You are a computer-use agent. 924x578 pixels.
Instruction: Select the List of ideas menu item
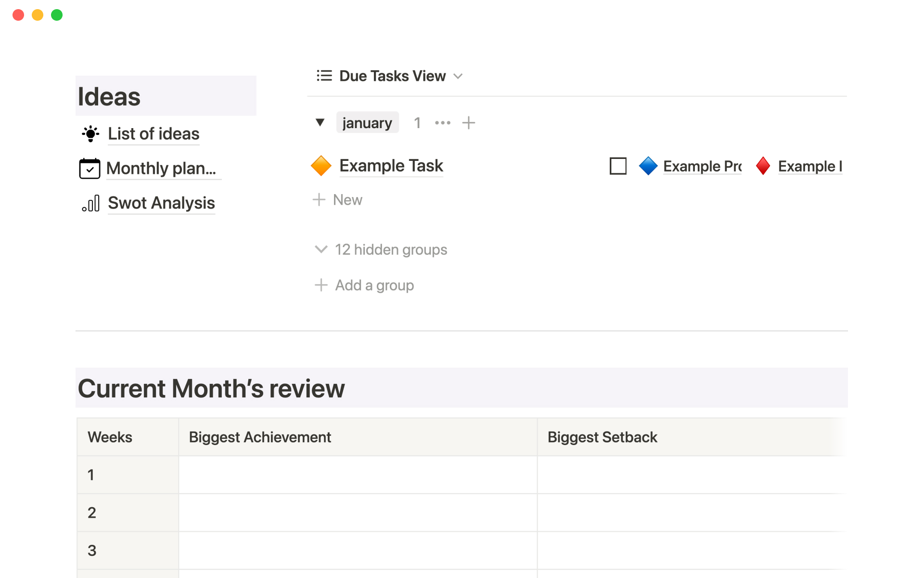pyautogui.click(x=154, y=133)
